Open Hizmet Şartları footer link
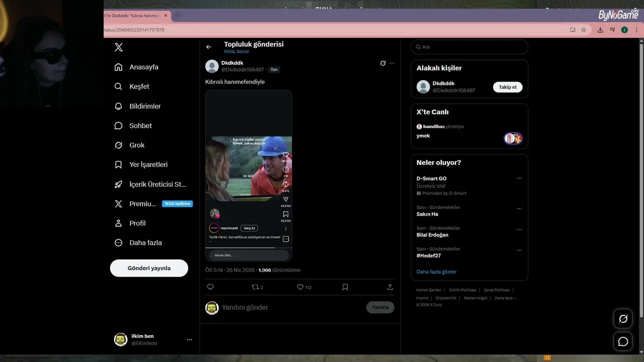Viewport: 644px width, 362px height. [x=429, y=290]
